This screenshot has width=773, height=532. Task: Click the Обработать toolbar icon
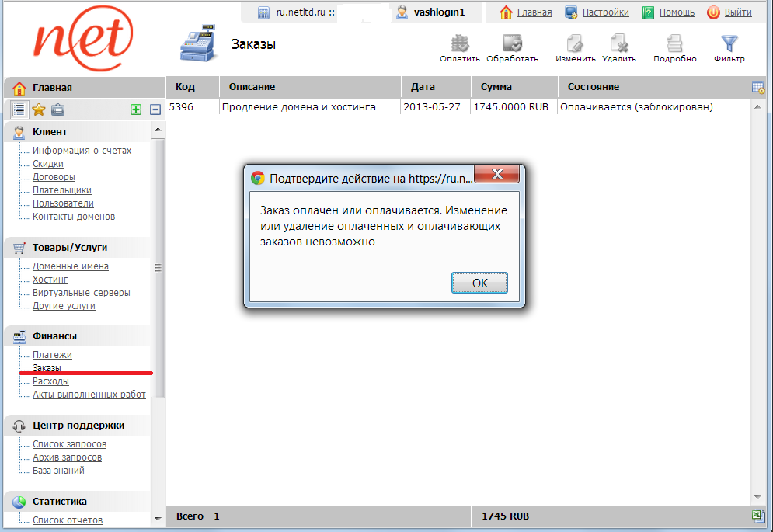[x=512, y=44]
